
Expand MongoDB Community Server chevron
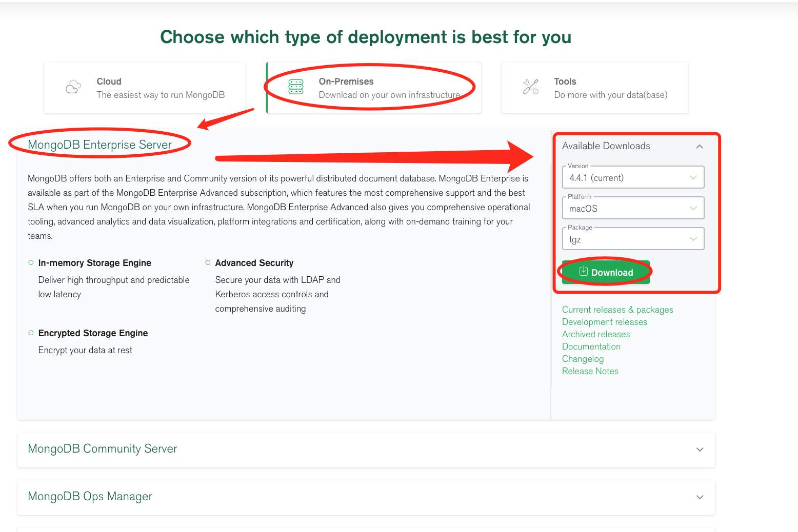pyautogui.click(x=700, y=449)
